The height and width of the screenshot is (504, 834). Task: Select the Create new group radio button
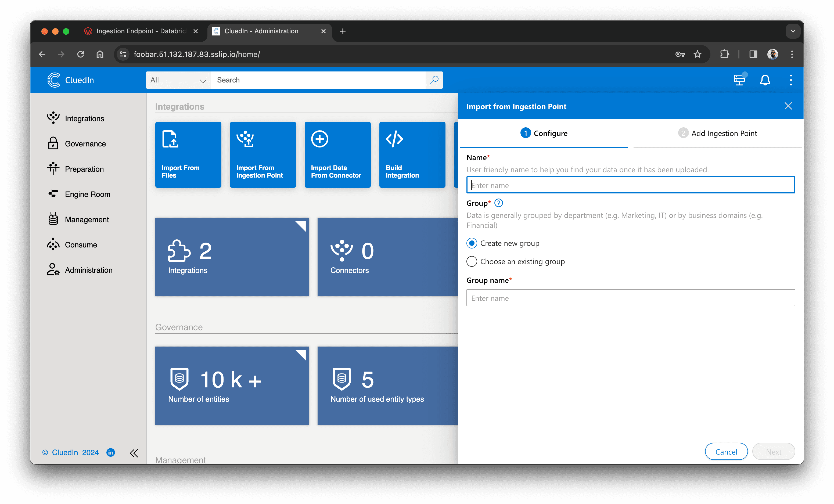pos(471,243)
